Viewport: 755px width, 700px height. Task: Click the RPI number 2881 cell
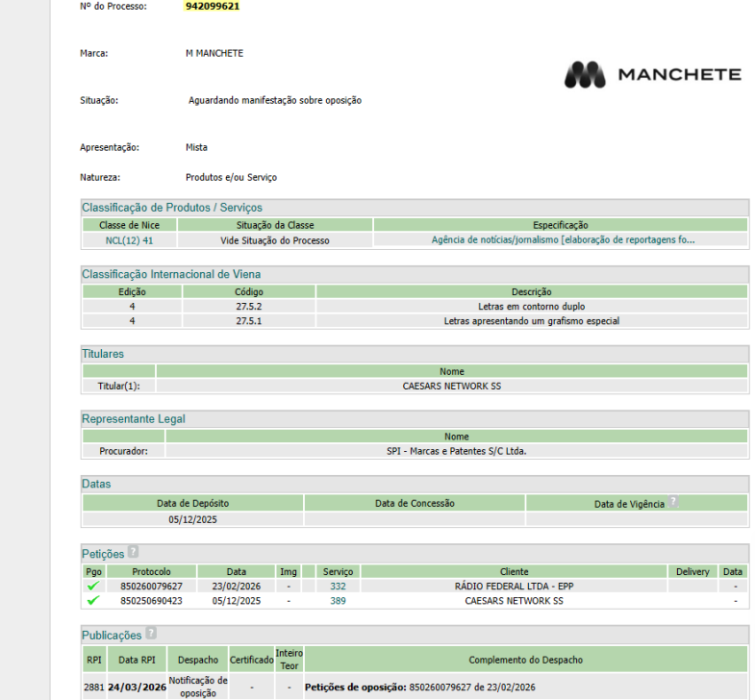click(94, 687)
